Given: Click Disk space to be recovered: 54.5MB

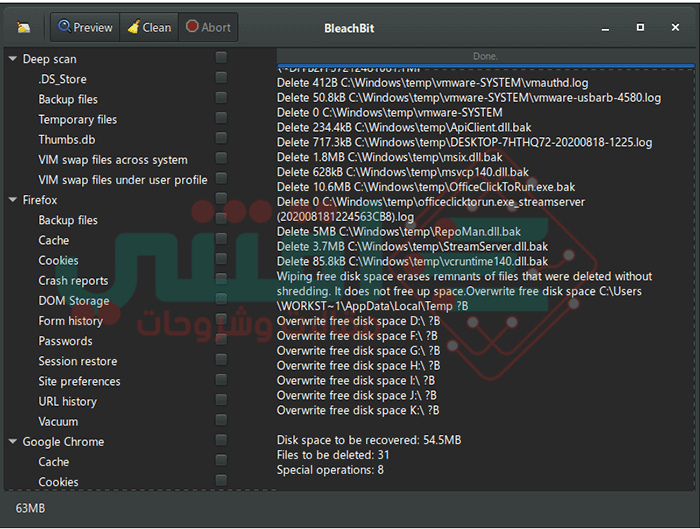Looking at the screenshot, I should (369, 440).
